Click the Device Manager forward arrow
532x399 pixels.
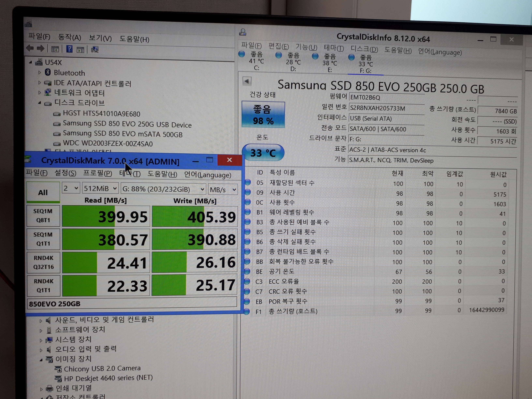pyautogui.click(x=41, y=49)
